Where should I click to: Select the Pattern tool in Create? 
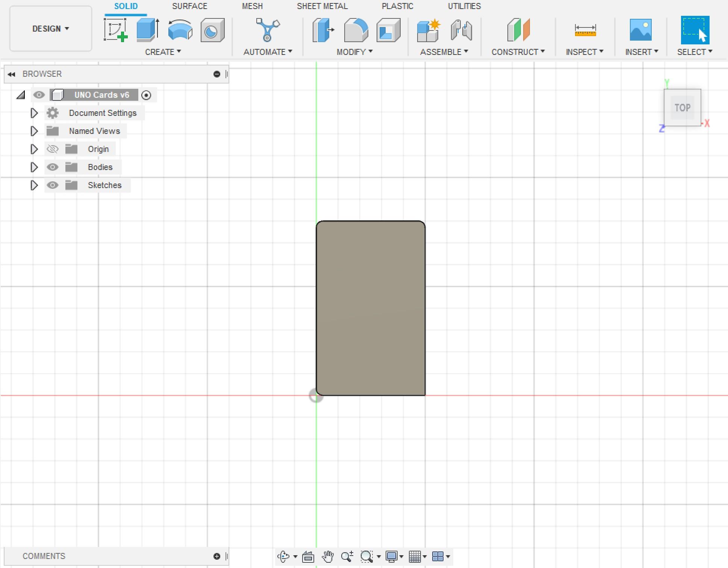pos(162,53)
